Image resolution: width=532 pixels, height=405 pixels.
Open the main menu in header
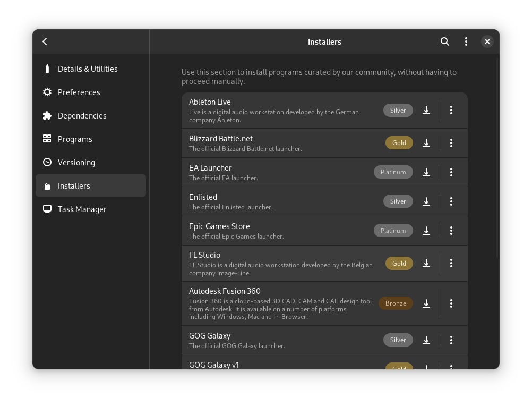pyautogui.click(x=466, y=41)
